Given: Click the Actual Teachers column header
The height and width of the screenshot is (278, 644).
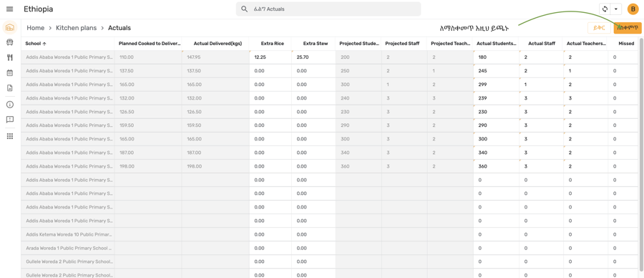Looking at the screenshot, I should [586, 44].
